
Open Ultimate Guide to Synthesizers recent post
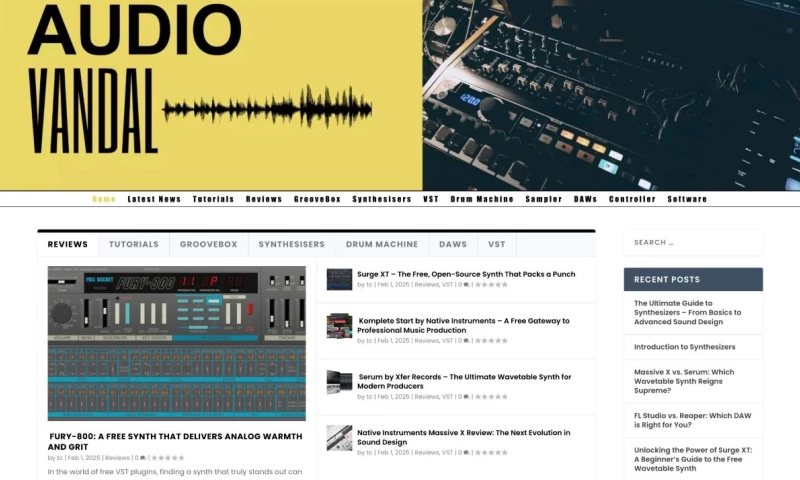[x=688, y=312]
